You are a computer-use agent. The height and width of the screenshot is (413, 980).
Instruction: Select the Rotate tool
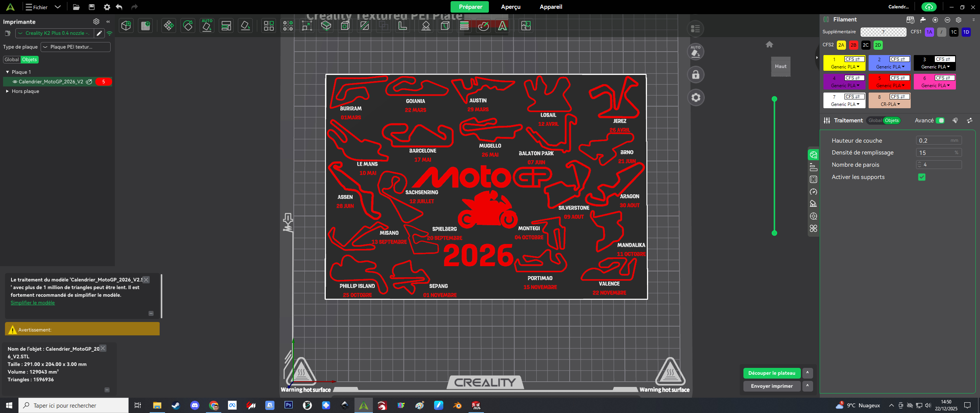[188, 26]
